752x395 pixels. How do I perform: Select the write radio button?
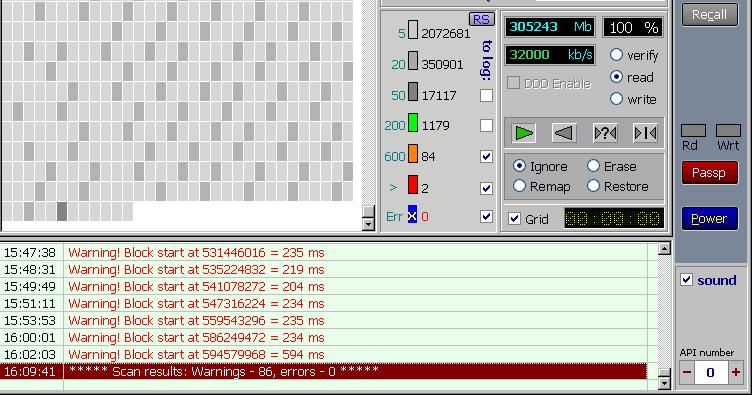click(x=616, y=99)
